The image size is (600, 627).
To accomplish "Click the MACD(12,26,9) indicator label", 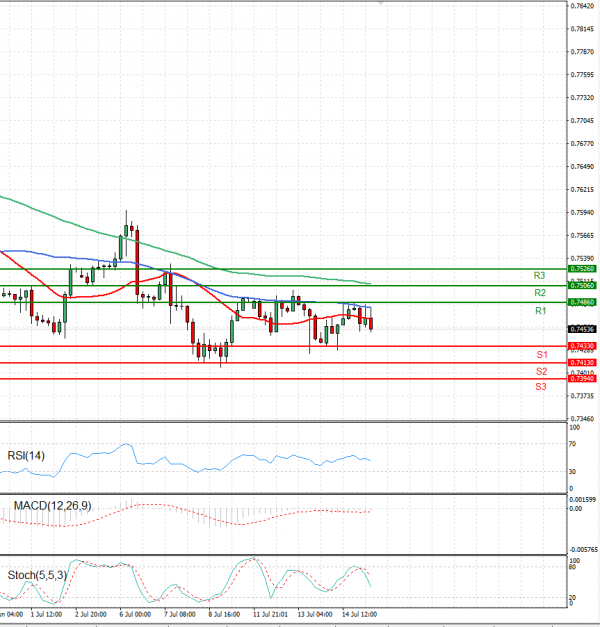I will point(52,506).
